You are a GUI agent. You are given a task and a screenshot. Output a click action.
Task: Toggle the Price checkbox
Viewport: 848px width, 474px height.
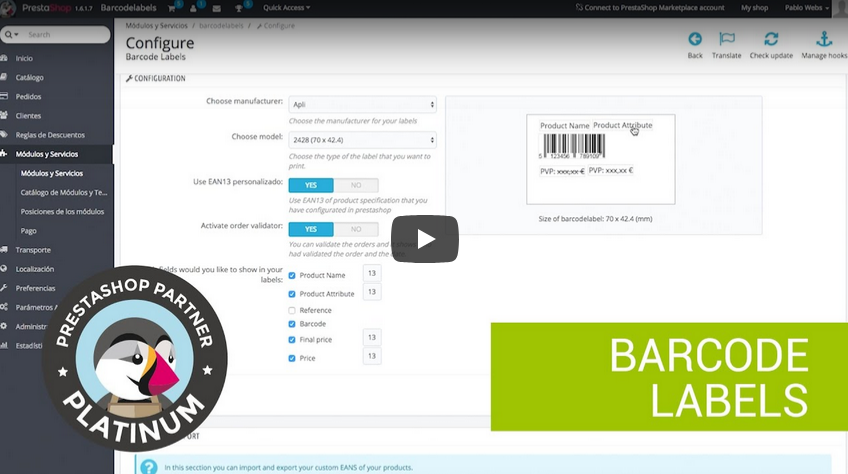292,358
